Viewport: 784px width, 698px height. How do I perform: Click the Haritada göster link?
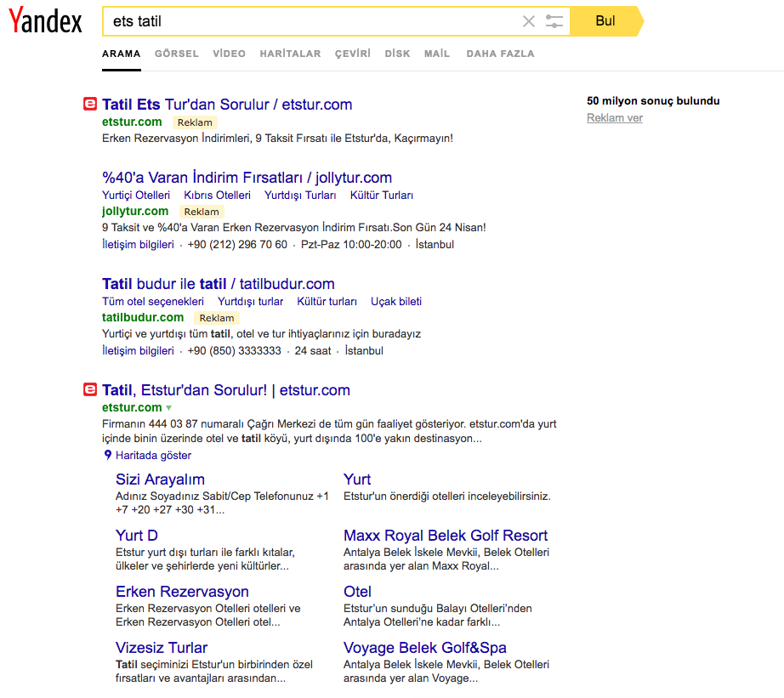[154, 456]
